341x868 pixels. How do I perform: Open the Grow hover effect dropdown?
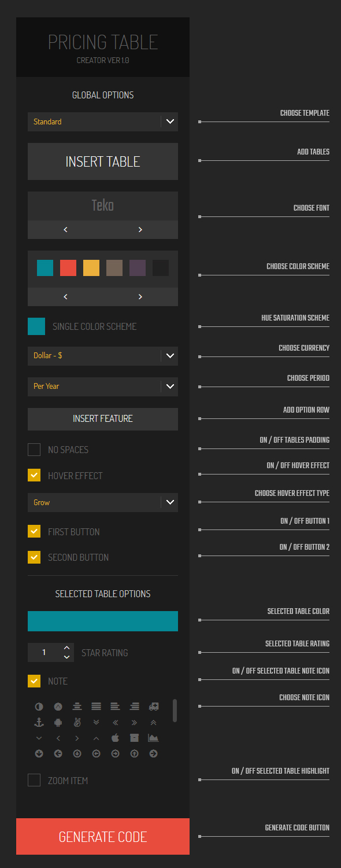pos(103,502)
